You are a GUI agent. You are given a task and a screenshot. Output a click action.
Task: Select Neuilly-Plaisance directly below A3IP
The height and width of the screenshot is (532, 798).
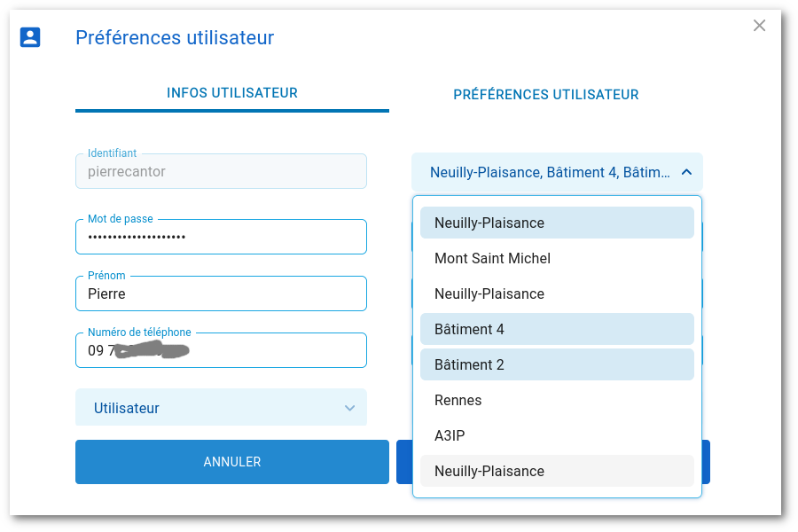(x=557, y=471)
